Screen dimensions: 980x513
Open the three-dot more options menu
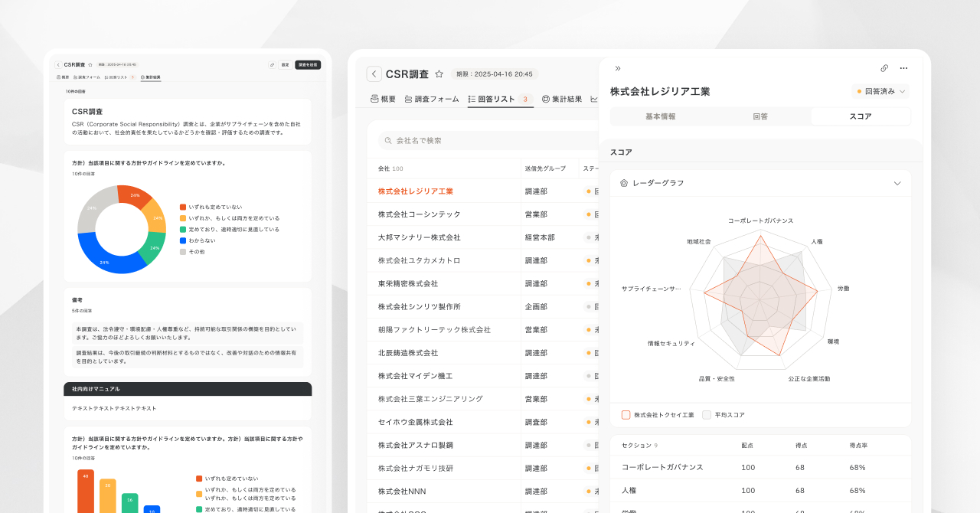(903, 68)
